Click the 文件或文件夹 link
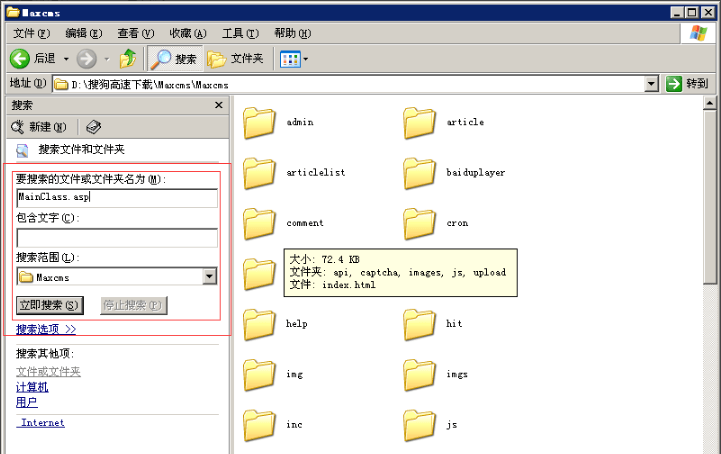721x454 pixels. coord(48,371)
